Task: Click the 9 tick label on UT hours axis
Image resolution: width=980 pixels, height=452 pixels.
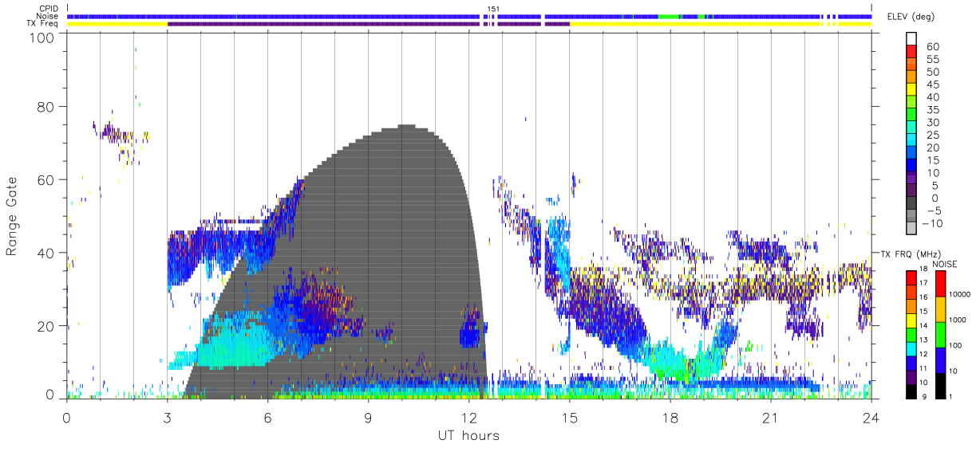Action: pyautogui.click(x=368, y=418)
